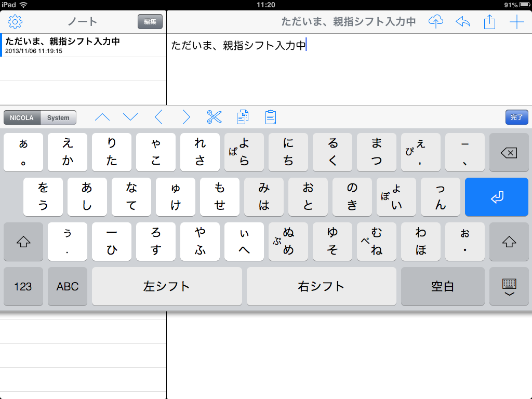This screenshot has width=532, height=399.
Task: Tap the ゅ/け key
Action: [176, 197]
